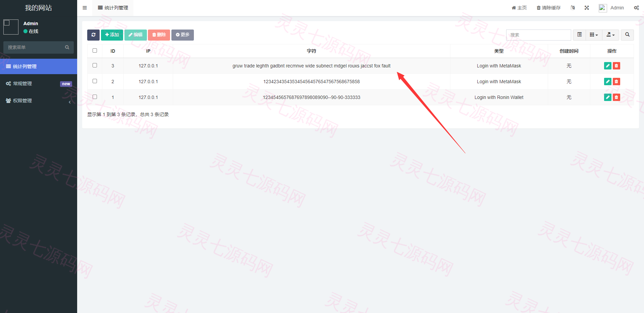
Task: Click 清除缓存 clear cache link
Action: coord(548,8)
